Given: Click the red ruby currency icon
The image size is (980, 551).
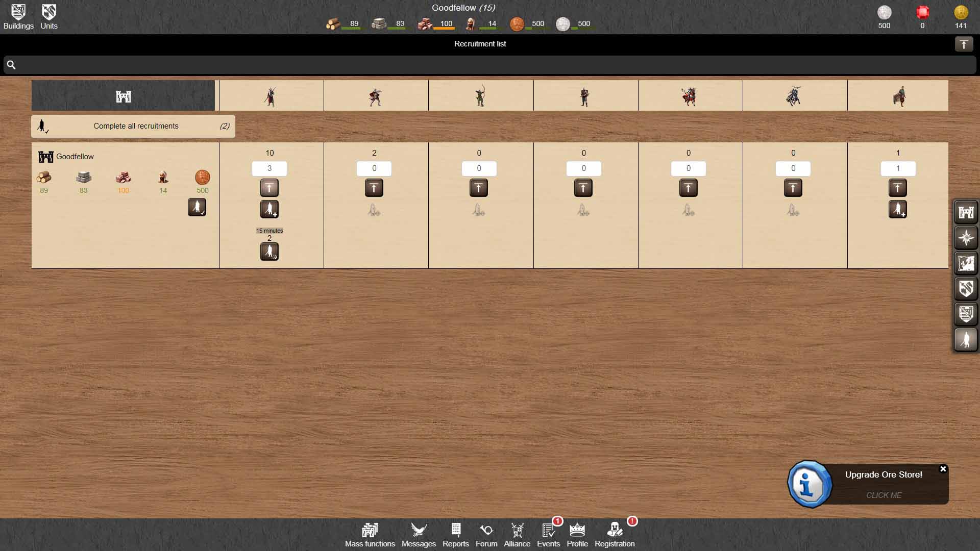Looking at the screenshot, I should 922,13.
